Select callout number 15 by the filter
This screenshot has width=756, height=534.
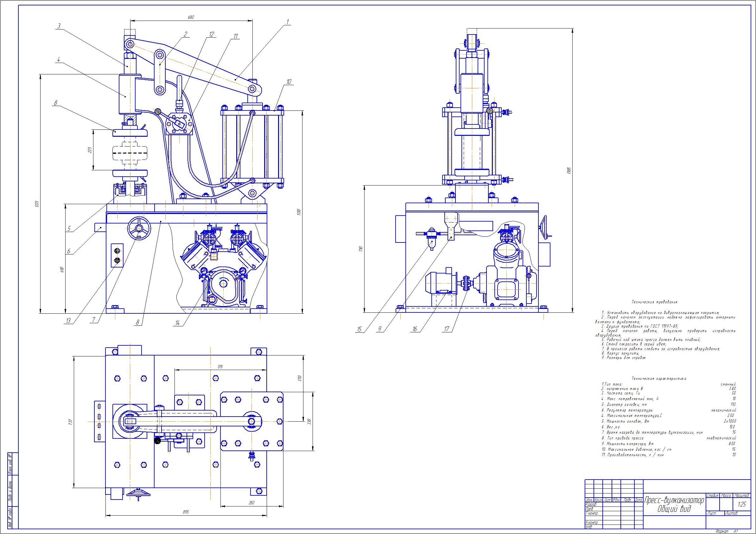click(x=359, y=329)
